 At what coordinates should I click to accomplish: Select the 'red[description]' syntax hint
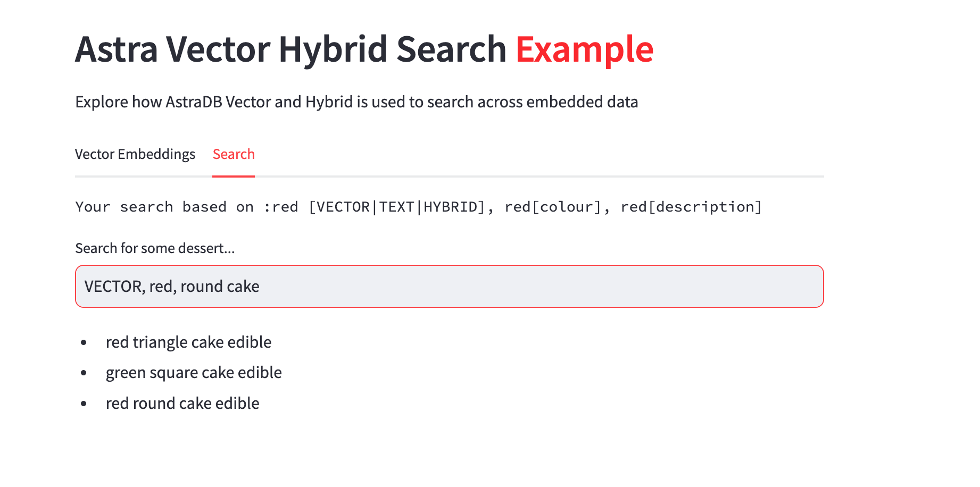[x=692, y=207]
